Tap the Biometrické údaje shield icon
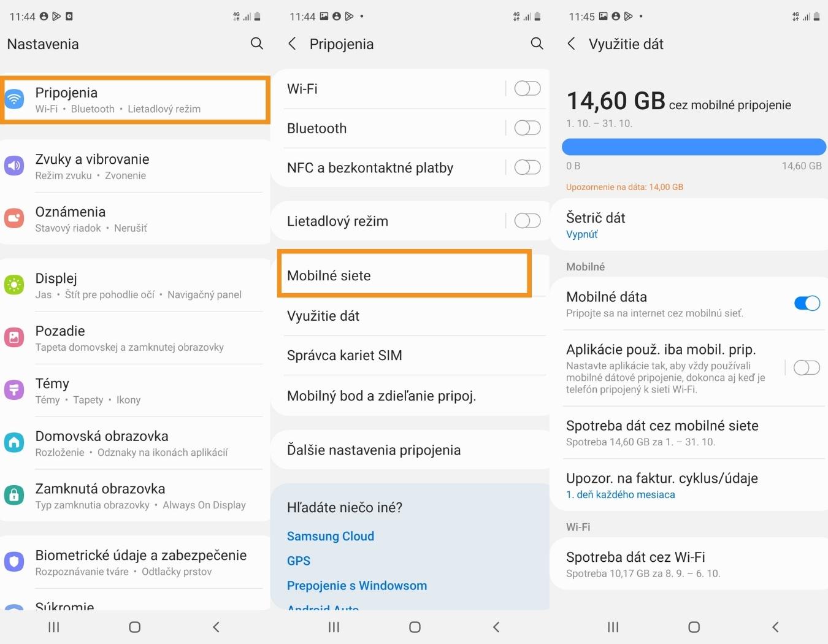 (x=14, y=561)
